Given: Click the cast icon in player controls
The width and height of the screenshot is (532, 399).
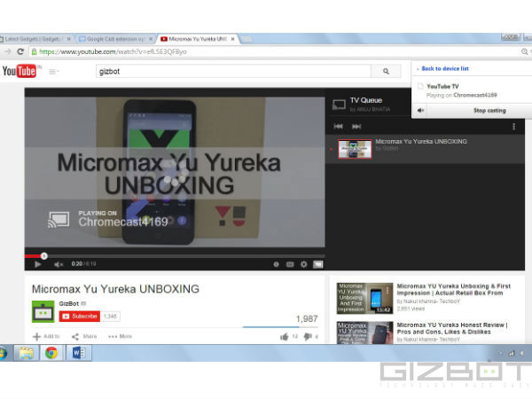Looking at the screenshot, I should (317, 264).
